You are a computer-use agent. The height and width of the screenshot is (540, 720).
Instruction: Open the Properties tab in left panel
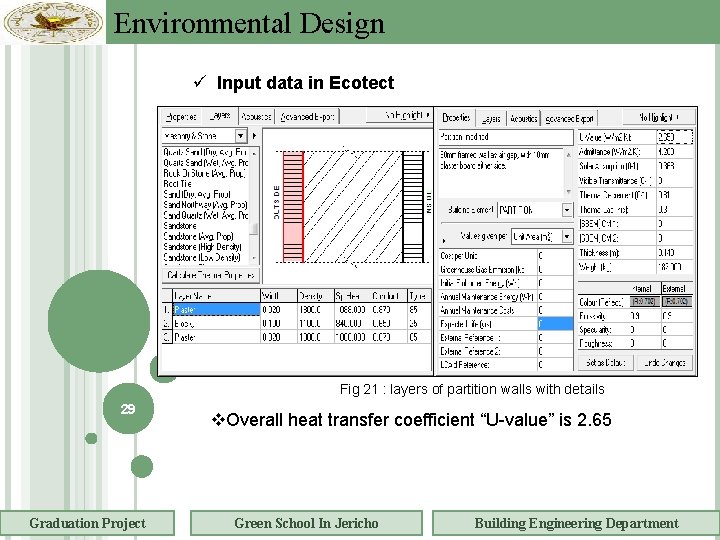click(181, 117)
